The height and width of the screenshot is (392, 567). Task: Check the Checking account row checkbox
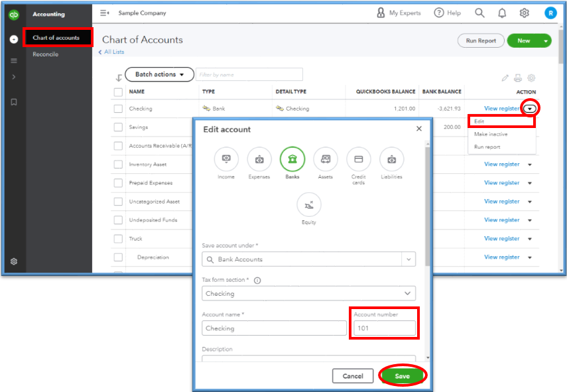(x=118, y=109)
